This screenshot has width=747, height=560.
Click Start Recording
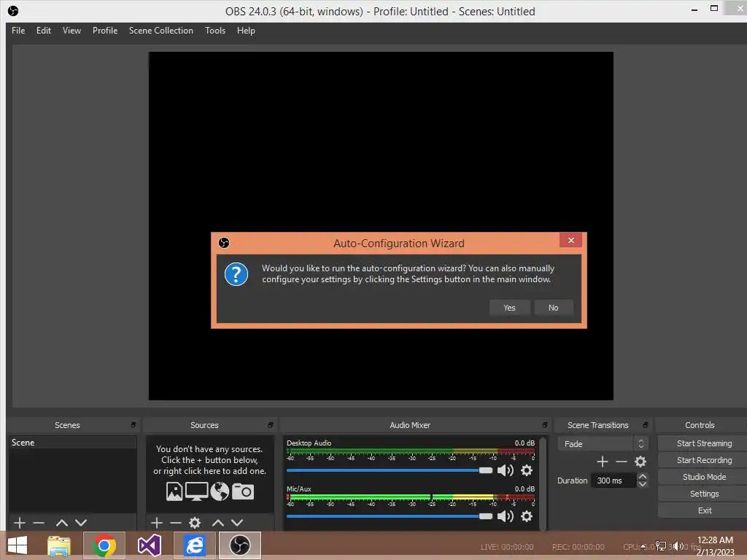click(x=704, y=460)
